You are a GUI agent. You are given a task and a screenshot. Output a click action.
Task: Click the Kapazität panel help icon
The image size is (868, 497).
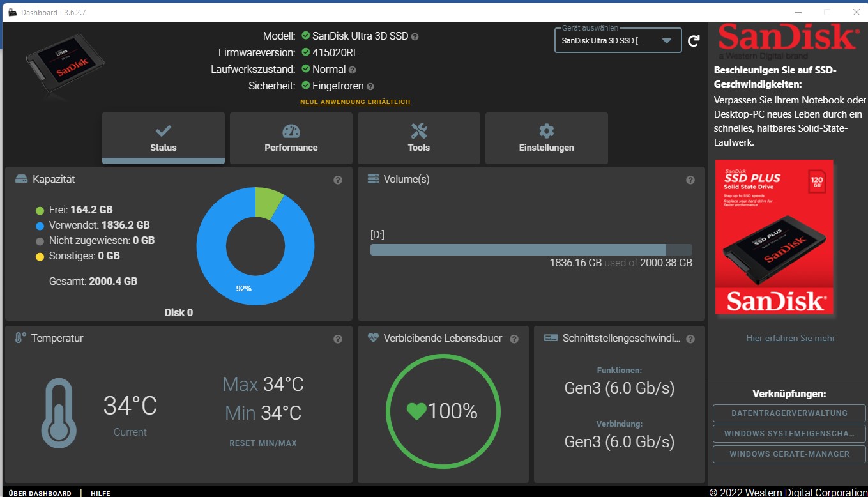pos(338,180)
